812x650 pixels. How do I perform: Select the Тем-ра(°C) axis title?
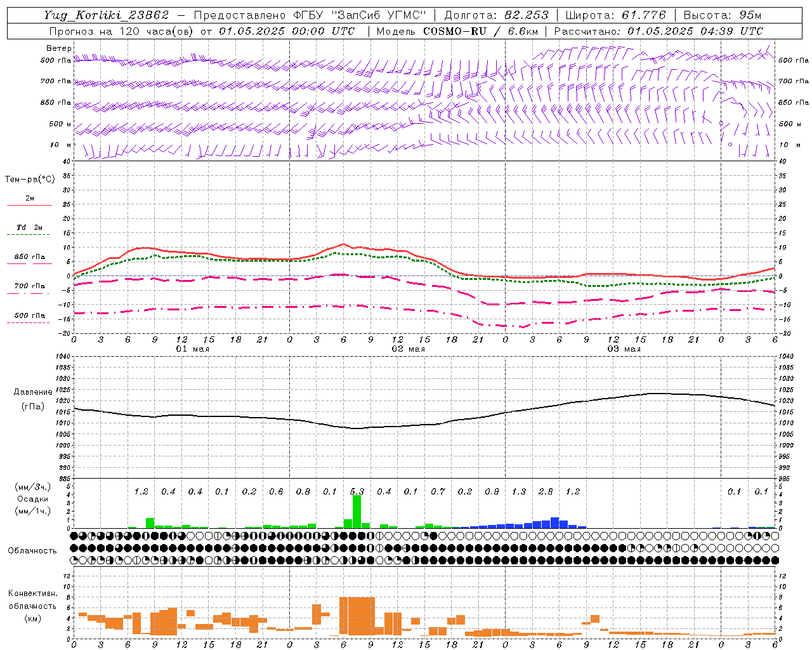pos(30,180)
